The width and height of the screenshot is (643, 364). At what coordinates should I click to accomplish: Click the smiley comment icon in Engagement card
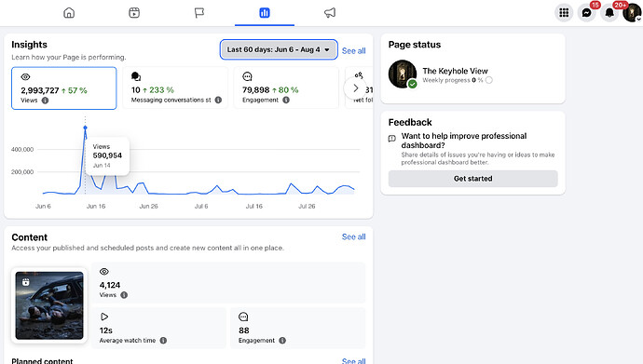pyautogui.click(x=247, y=76)
